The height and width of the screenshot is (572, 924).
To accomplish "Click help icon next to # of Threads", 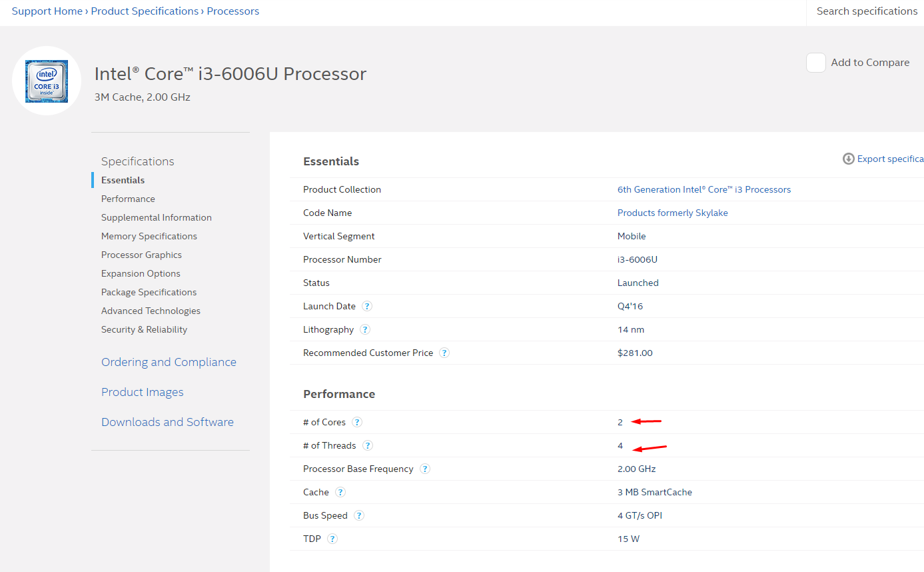I will (x=368, y=445).
